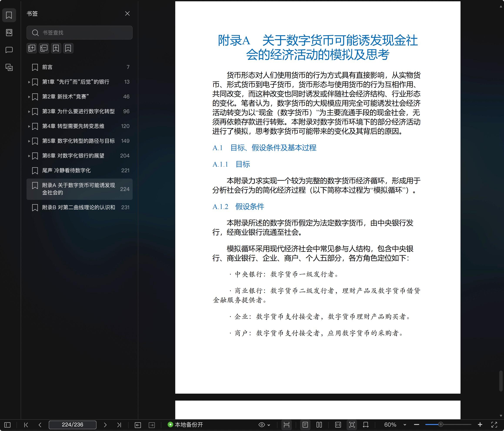Click the scrollbar down arrow
Viewport: 504px width, 431px height.
[x=501, y=416]
